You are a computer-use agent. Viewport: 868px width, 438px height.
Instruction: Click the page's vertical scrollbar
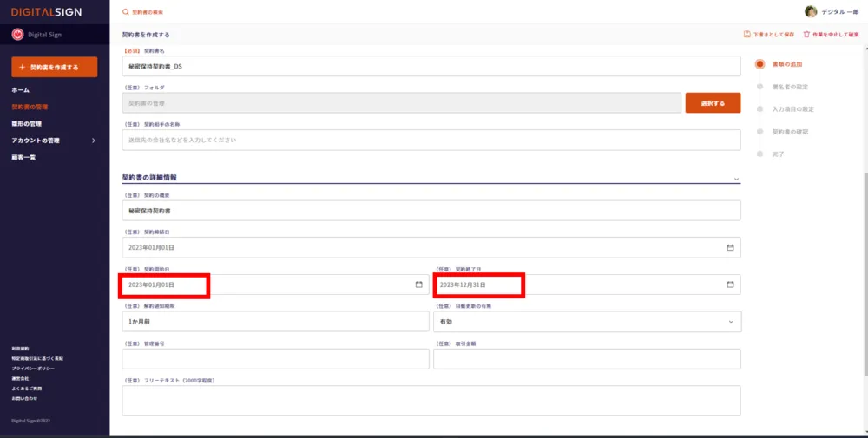864,260
